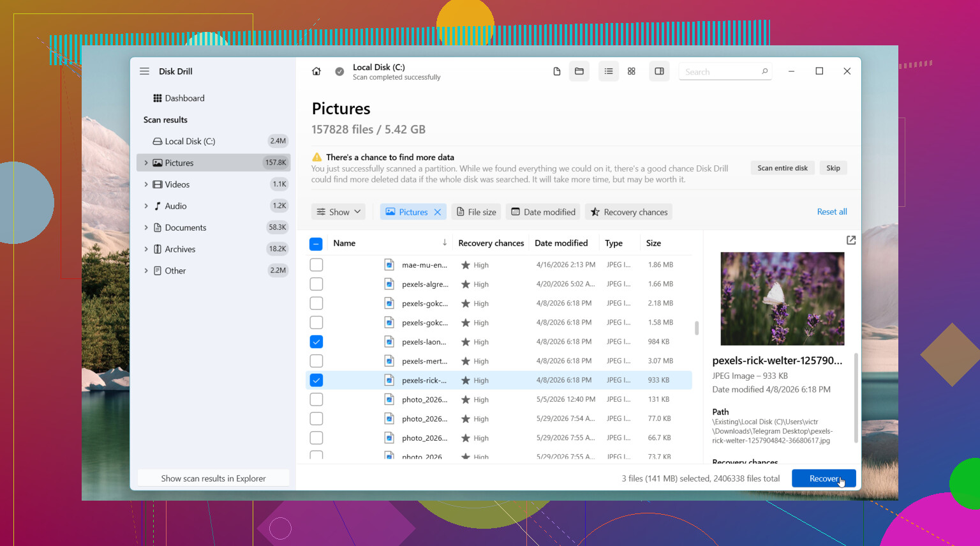Viewport: 980px width, 546px height.
Task: Select the grid thumbnails view icon
Action: click(x=632, y=72)
